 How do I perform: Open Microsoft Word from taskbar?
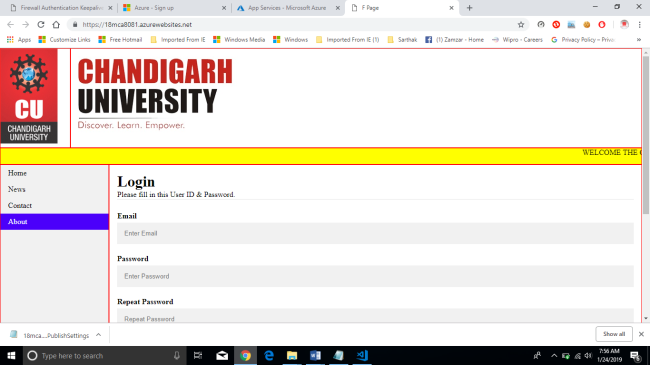coord(315,355)
